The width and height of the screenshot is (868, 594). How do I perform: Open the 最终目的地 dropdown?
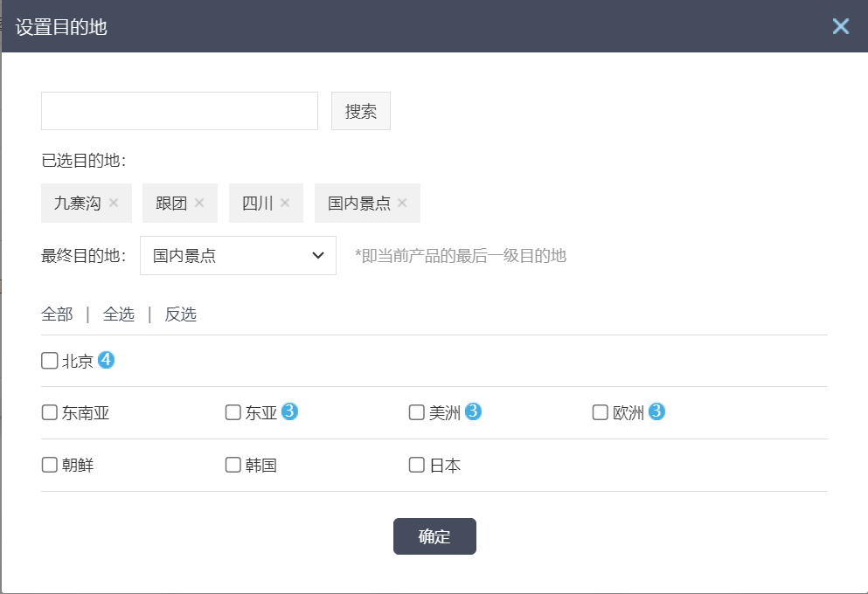coord(238,256)
